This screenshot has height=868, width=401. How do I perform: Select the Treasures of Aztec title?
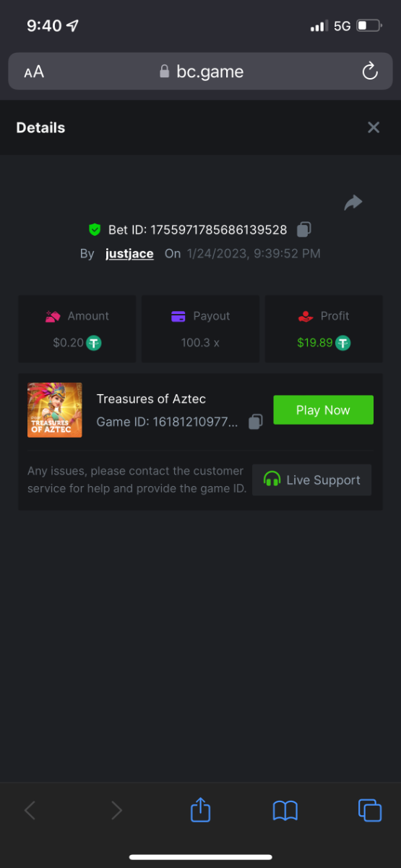pos(151,399)
